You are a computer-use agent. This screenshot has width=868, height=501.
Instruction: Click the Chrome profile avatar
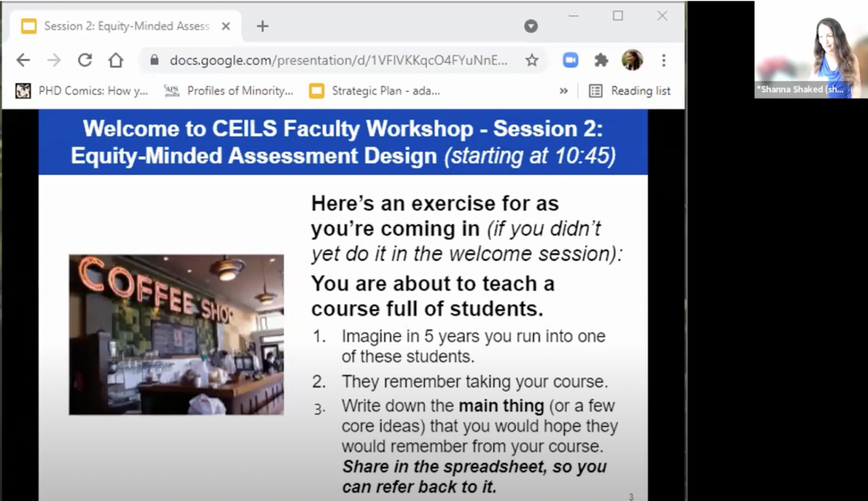pos(632,60)
